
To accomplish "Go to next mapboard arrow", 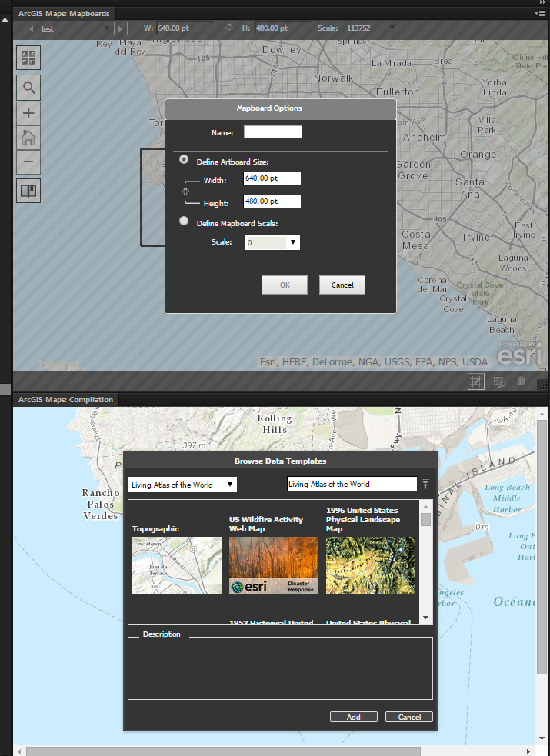I will click(x=121, y=29).
